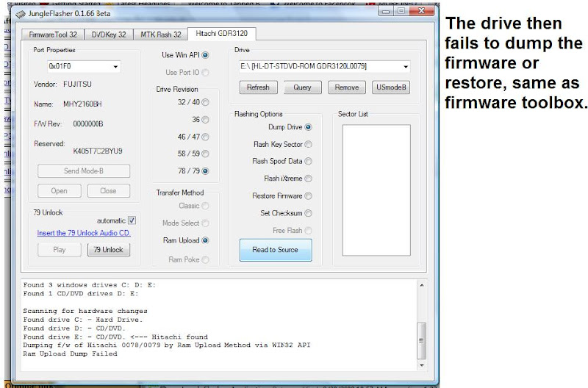Click the Send Mode-B button
Image resolution: width=588 pixels, height=388 pixels.
(x=84, y=171)
